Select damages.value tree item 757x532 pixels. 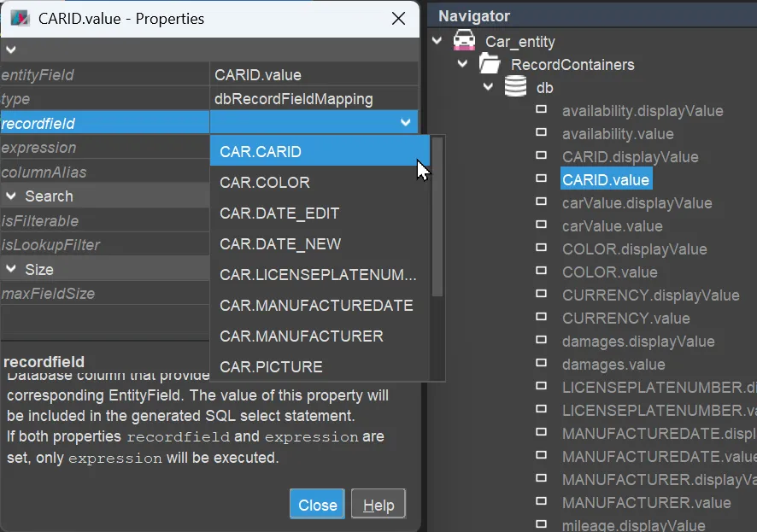click(613, 364)
